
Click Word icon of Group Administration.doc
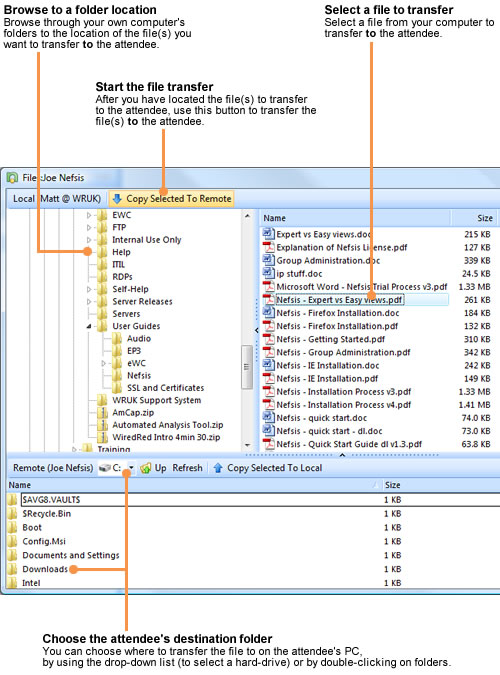[x=269, y=260]
